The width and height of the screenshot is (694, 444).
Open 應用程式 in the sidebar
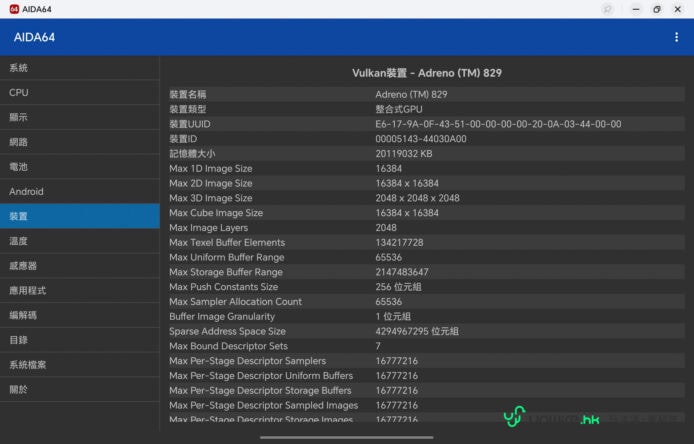(80, 291)
